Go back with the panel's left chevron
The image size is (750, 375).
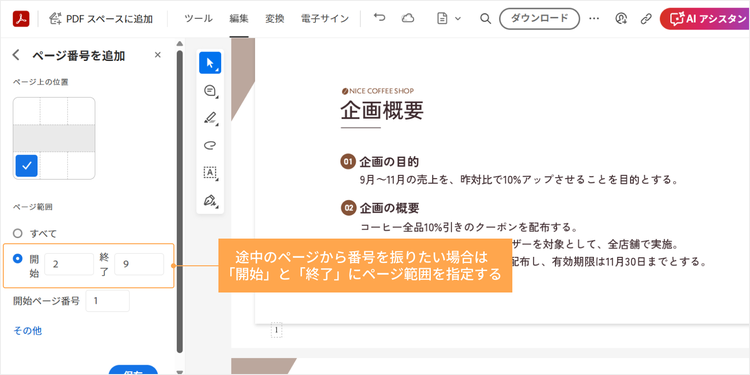click(16, 55)
